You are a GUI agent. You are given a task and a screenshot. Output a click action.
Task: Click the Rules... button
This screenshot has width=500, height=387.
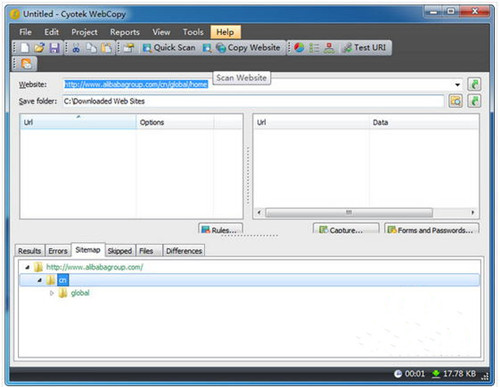[220, 229]
